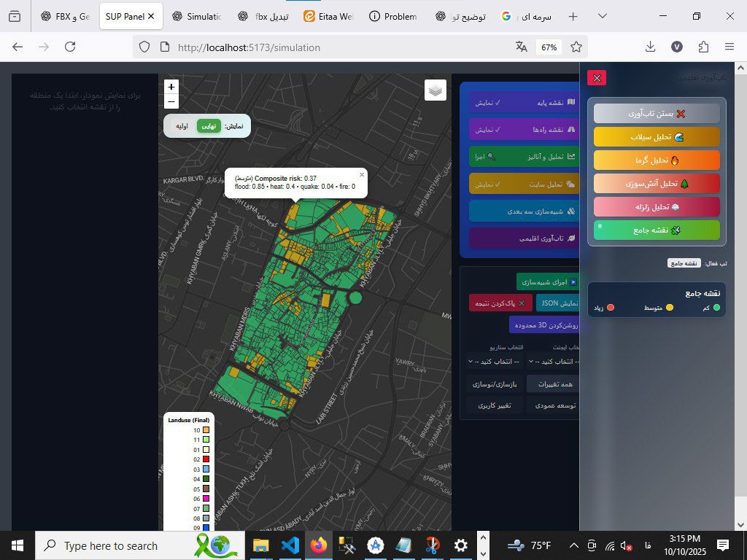Select the نهایی (final) display toggle
Viewport: 747px width, 560px height.
click(x=209, y=126)
